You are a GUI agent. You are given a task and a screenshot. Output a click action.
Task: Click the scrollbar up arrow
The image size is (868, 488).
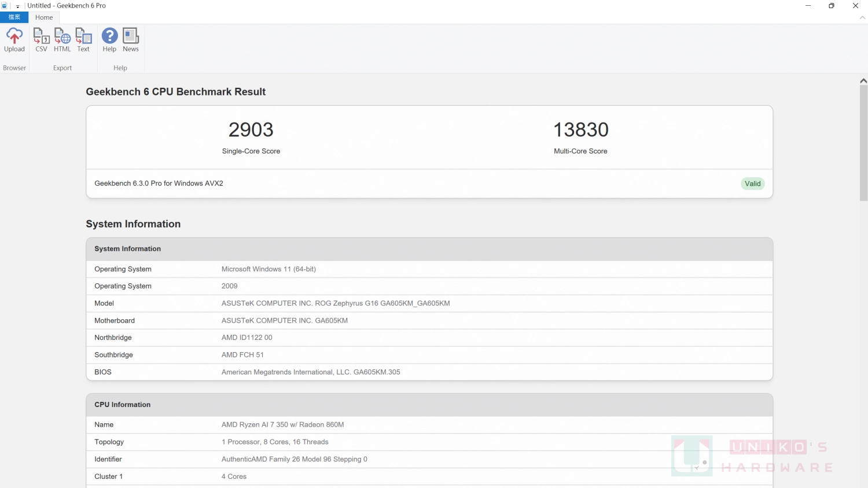pyautogui.click(x=863, y=81)
